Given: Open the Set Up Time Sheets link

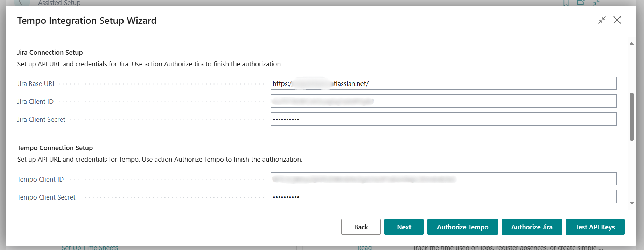Looking at the screenshot, I should 90,248.
